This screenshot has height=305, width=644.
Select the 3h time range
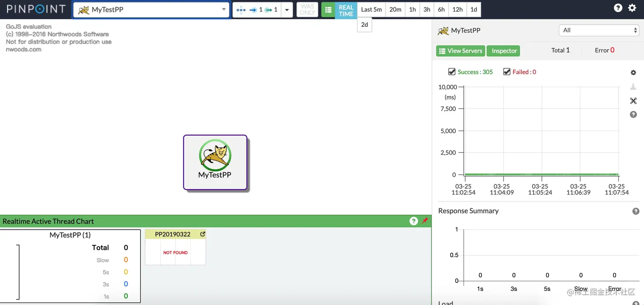[427, 9]
